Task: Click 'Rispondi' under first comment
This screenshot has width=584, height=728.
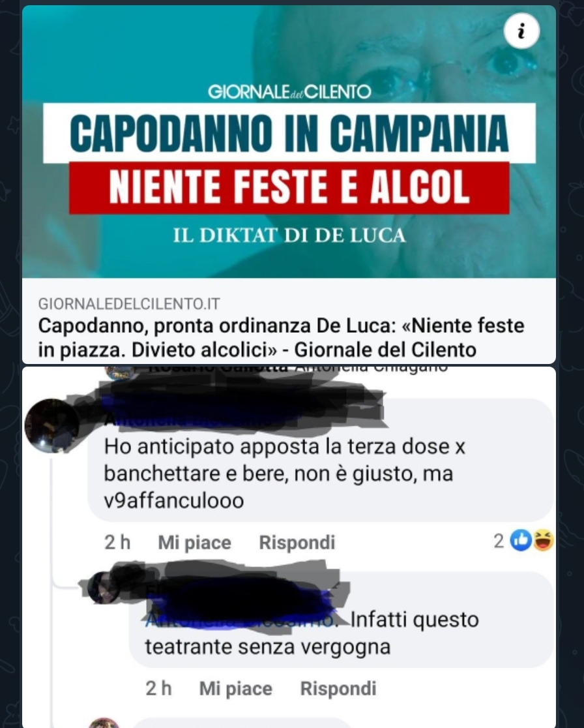Action: [297, 542]
